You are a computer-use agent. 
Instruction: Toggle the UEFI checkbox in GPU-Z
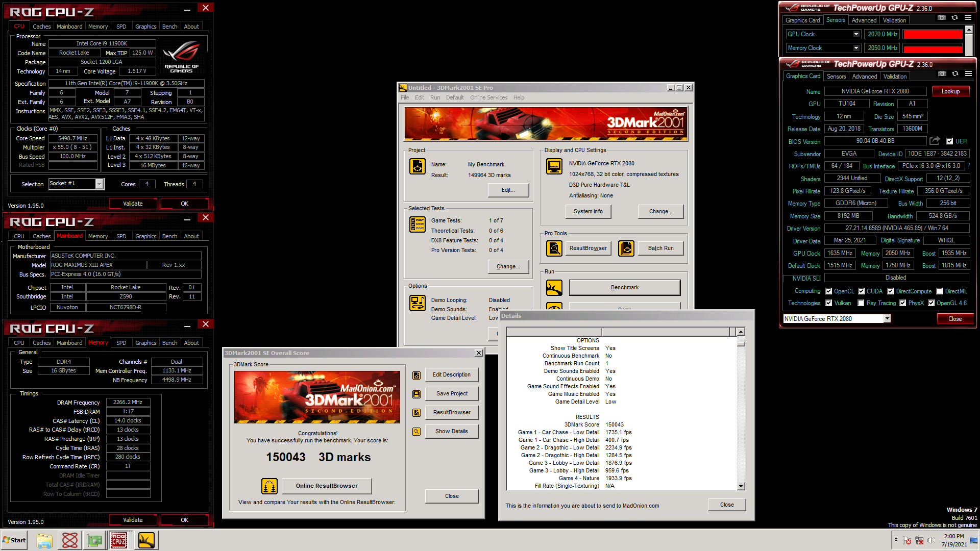pyautogui.click(x=950, y=141)
